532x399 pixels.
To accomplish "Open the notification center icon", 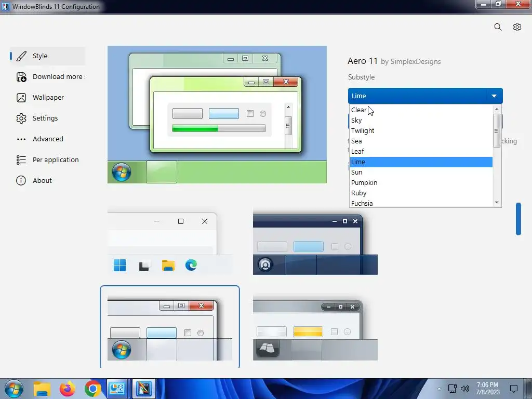I will [514, 389].
